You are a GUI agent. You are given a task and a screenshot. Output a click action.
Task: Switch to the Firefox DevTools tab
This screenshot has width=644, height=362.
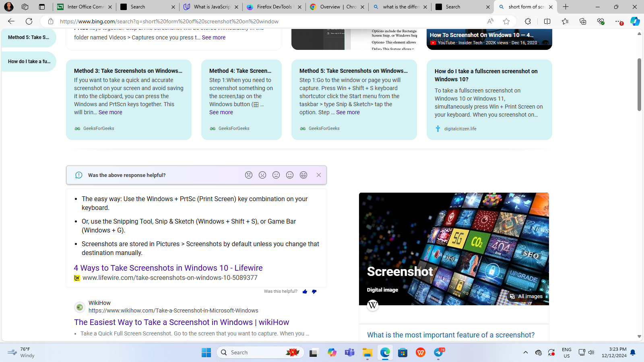coord(274,7)
